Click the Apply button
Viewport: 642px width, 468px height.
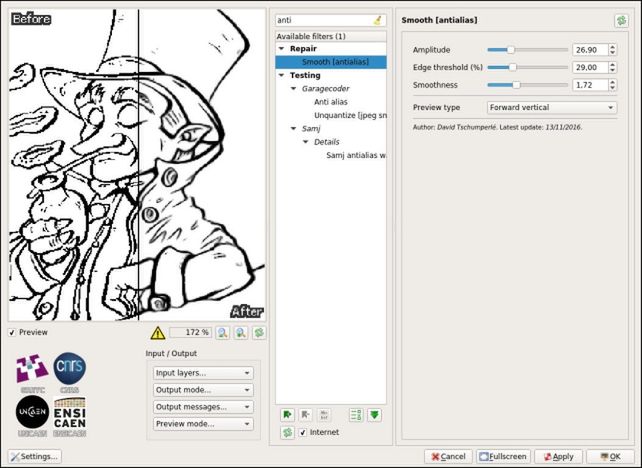point(558,457)
